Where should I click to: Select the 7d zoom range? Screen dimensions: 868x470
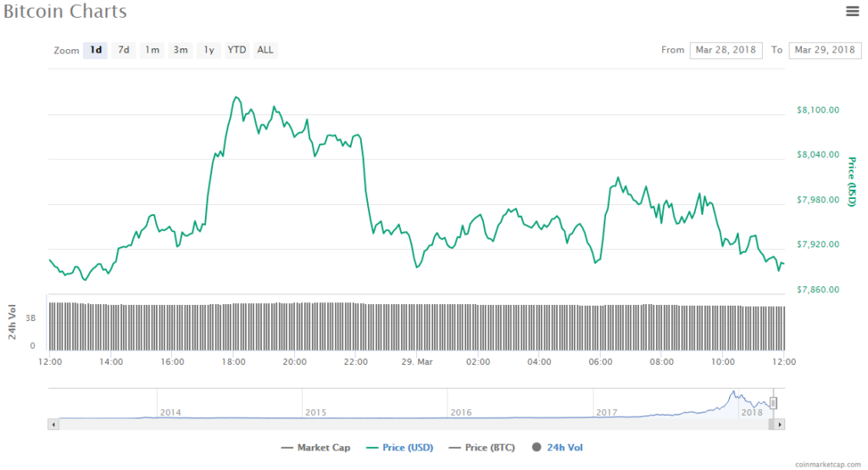pyautogui.click(x=124, y=50)
